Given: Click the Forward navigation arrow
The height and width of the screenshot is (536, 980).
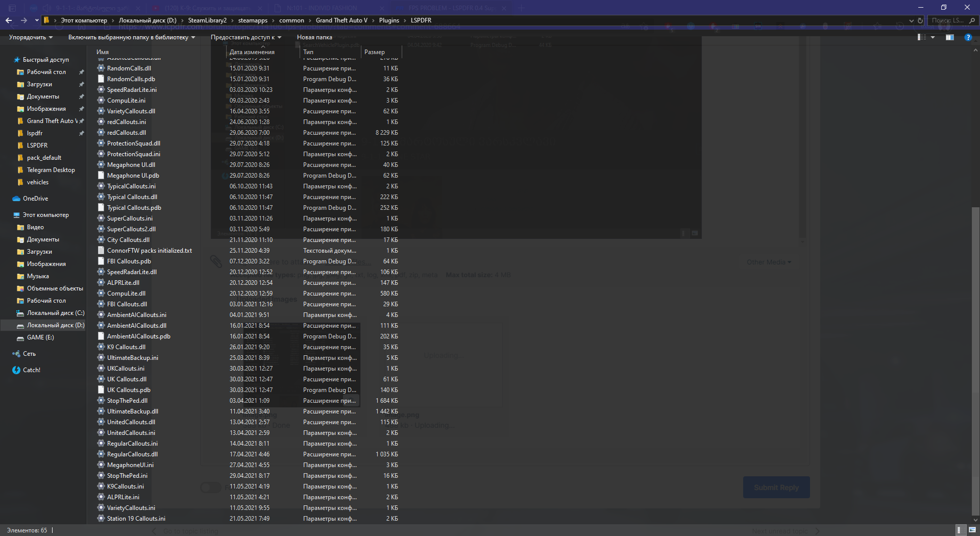Looking at the screenshot, I should point(24,20).
